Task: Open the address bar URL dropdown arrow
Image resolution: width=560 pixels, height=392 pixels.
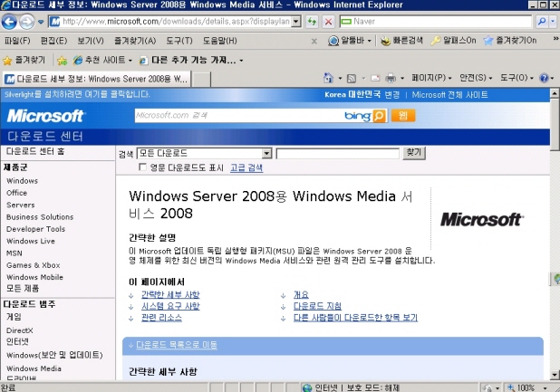Action: click(295, 22)
